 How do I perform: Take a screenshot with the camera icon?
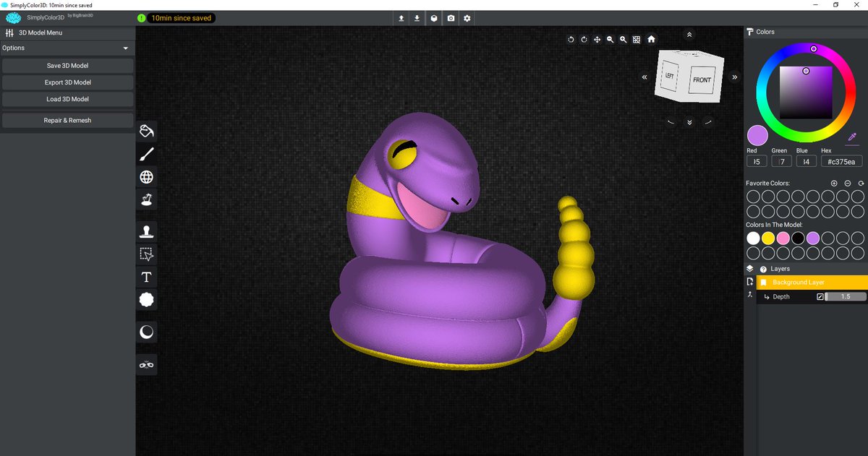click(451, 18)
